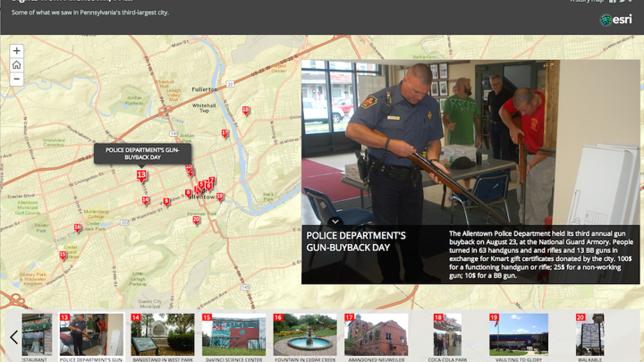This screenshot has height=362, width=644.
Task: Zoom out on the map
Action: pos(16,79)
